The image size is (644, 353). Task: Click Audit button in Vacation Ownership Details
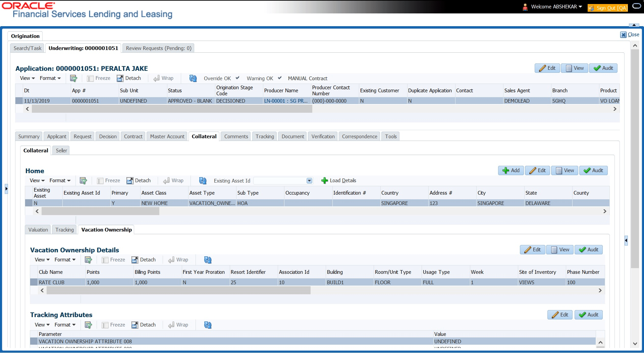click(x=589, y=250)
